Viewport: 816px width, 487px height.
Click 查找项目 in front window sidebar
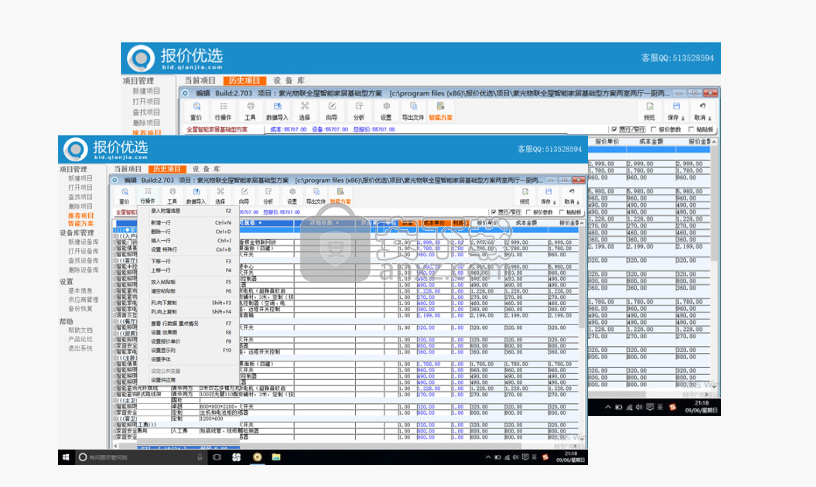point(80,197)
